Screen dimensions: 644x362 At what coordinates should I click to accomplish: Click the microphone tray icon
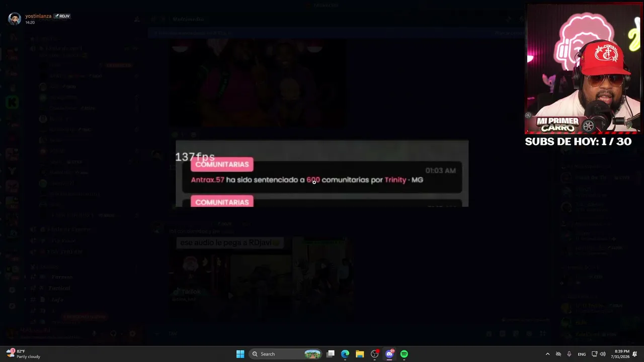pos(569,354)
